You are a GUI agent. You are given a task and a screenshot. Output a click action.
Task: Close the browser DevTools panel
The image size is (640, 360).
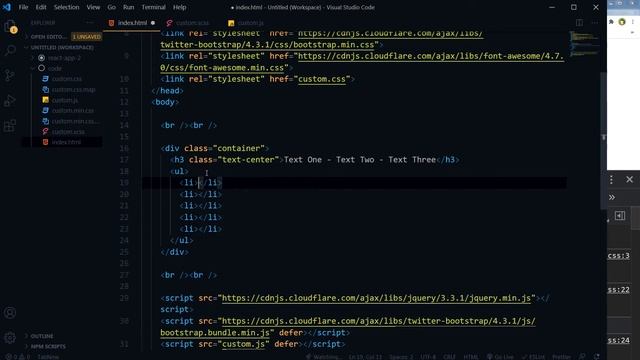629,179
